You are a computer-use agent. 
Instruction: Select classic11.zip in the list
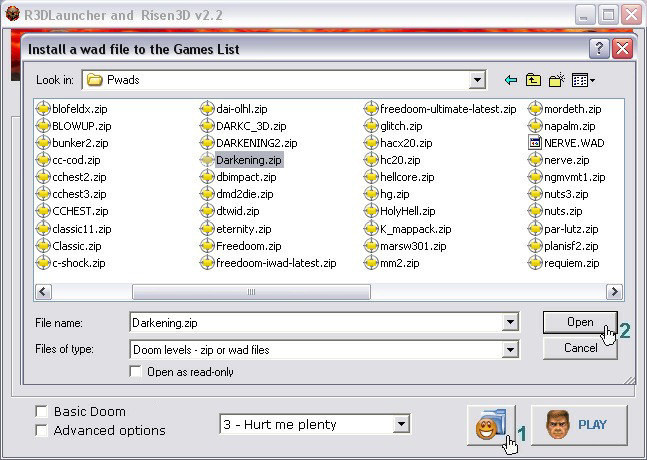click(82, 229)
